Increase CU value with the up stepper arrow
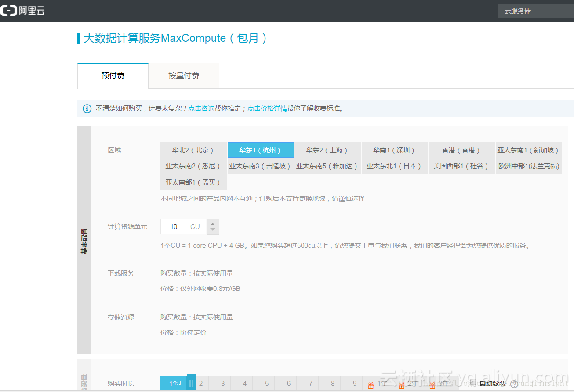The height and width of the screenshot is (392, 574). (x=212, y=223)
